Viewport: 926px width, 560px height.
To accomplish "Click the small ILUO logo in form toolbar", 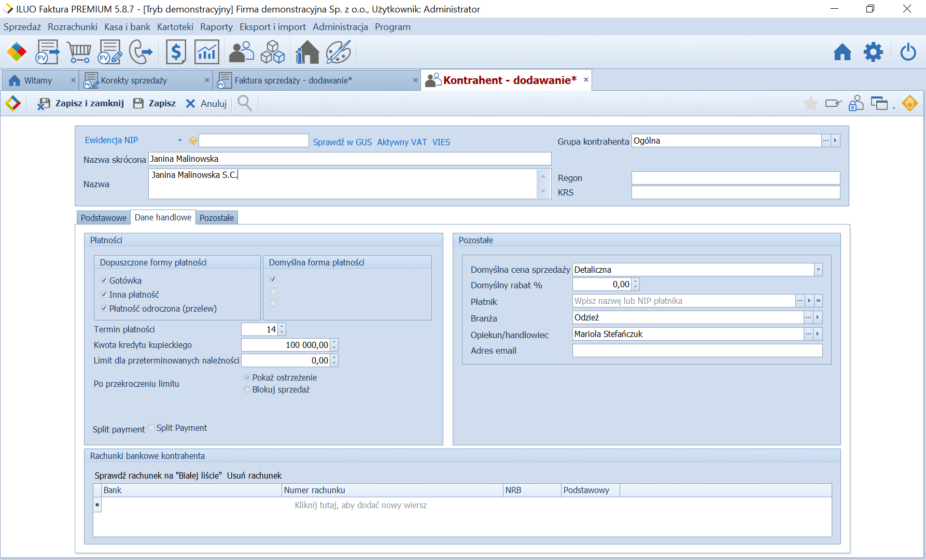I will (13, 103).
